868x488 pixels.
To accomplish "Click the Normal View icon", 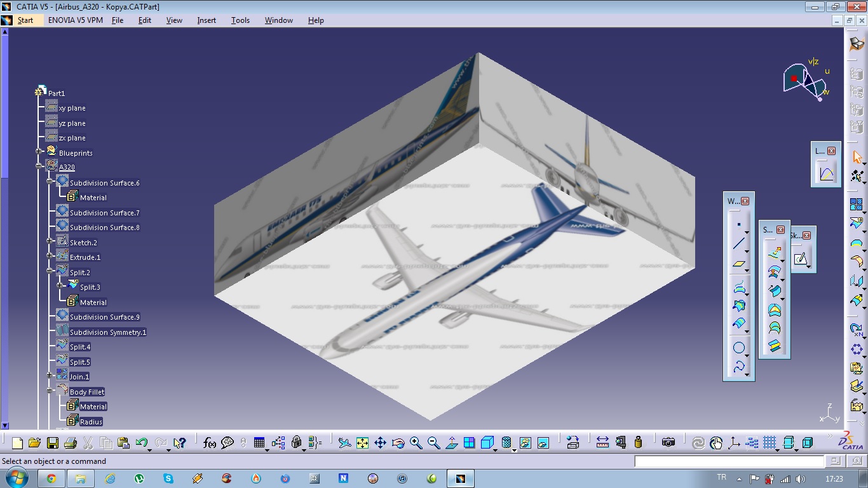I will pos(452,443).
